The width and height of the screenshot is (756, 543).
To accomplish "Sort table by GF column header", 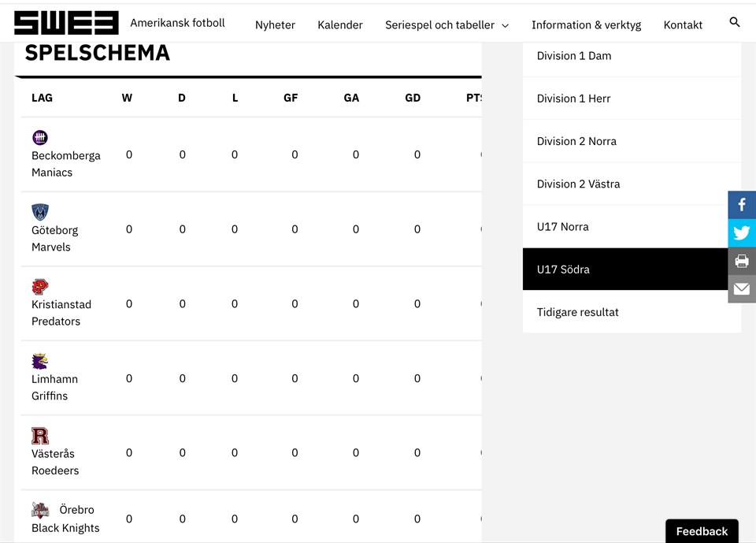I will tap(291, 99).
